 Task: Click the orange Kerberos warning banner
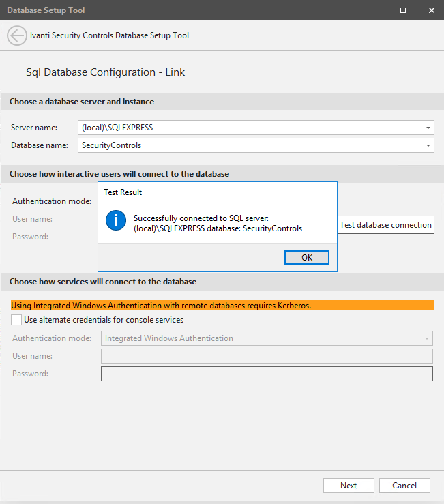[222, 306]
